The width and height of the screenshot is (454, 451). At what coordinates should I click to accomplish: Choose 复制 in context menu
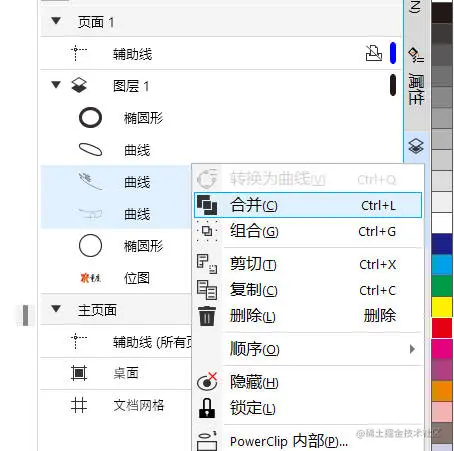point(308,290)
